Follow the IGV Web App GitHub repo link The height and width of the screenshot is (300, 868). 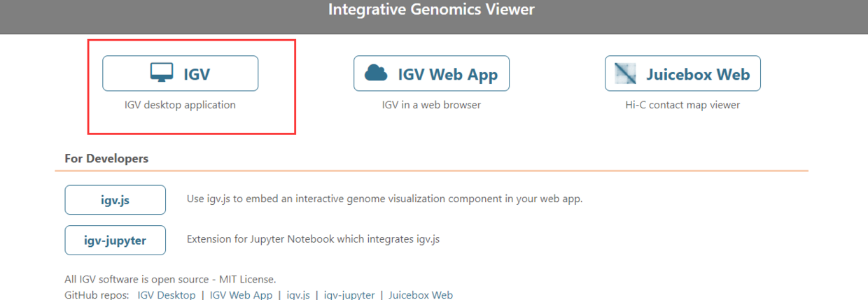[x=241, y=294]
